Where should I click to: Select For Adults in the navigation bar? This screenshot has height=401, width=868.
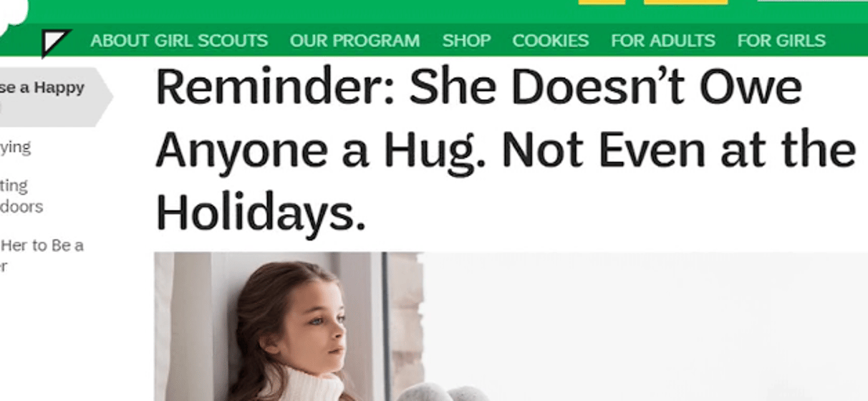coord(663,41)
